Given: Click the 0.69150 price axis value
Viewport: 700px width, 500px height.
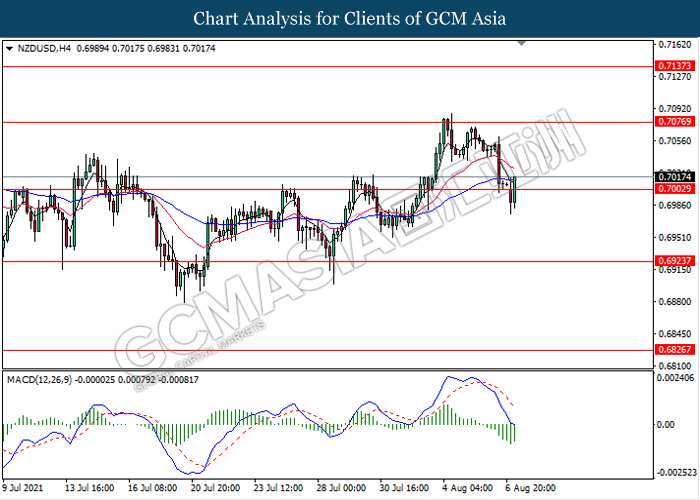Looking at the screenshot, I should [x=675, y=270].
